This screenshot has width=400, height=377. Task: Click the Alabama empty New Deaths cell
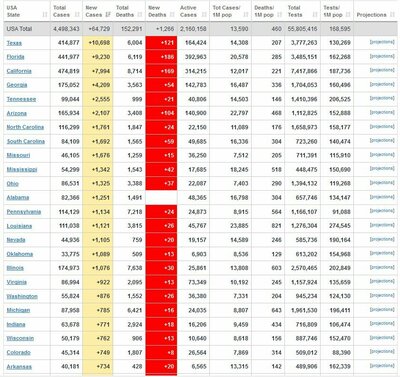[x=161, y=198]
